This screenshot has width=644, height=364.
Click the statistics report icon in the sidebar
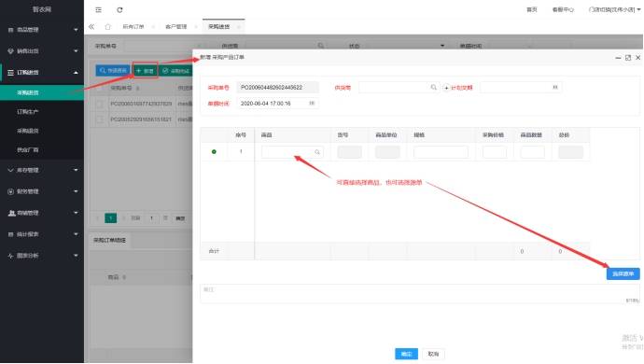pos(10,234)
